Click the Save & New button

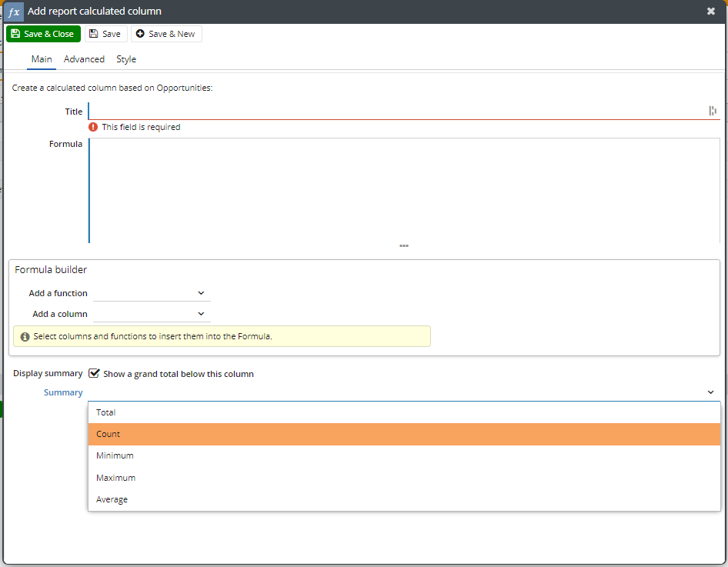tap(165, 34)
